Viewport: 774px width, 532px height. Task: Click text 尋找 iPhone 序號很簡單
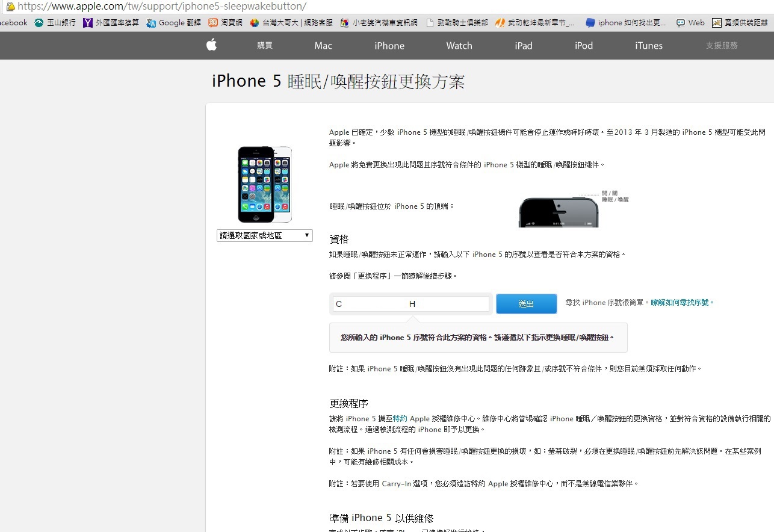607,303
